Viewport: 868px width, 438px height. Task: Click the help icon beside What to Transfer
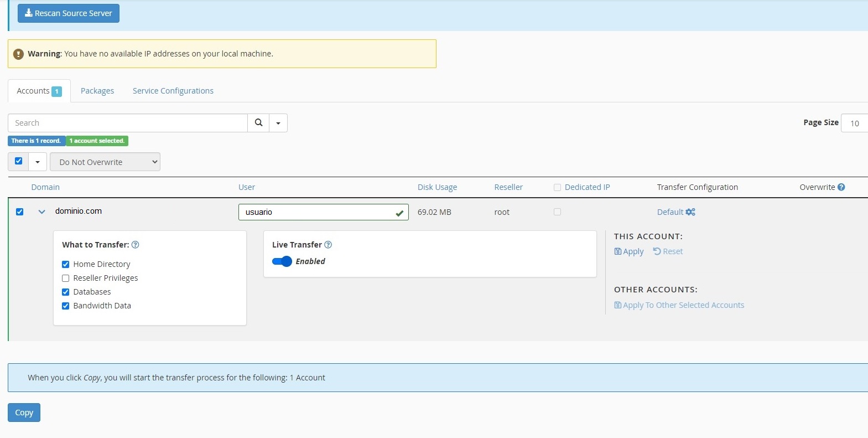(135, 245)
